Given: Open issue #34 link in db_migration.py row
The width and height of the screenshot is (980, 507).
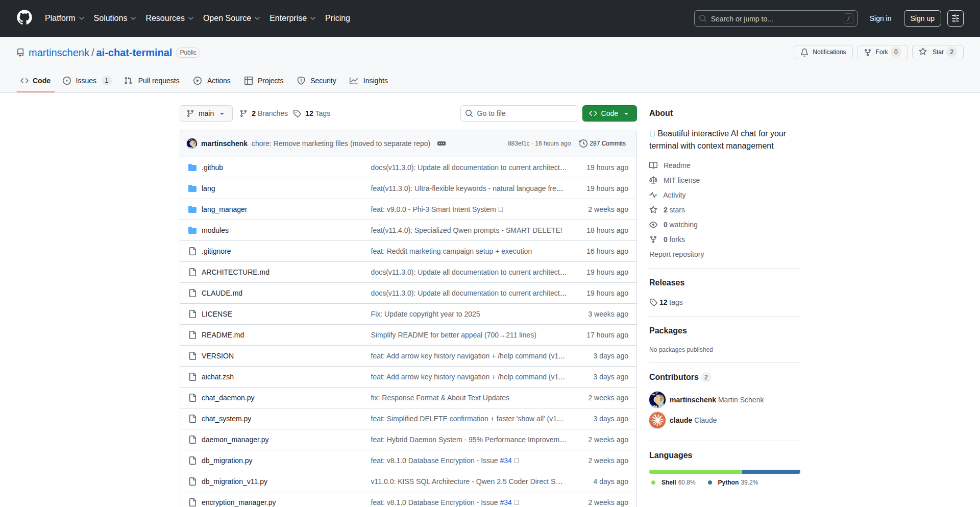Looking at the screenshot, I should coord(505,461).
